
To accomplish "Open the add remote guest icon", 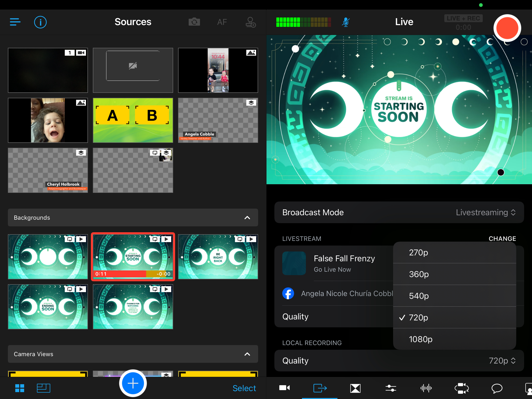I will point(250,22).
